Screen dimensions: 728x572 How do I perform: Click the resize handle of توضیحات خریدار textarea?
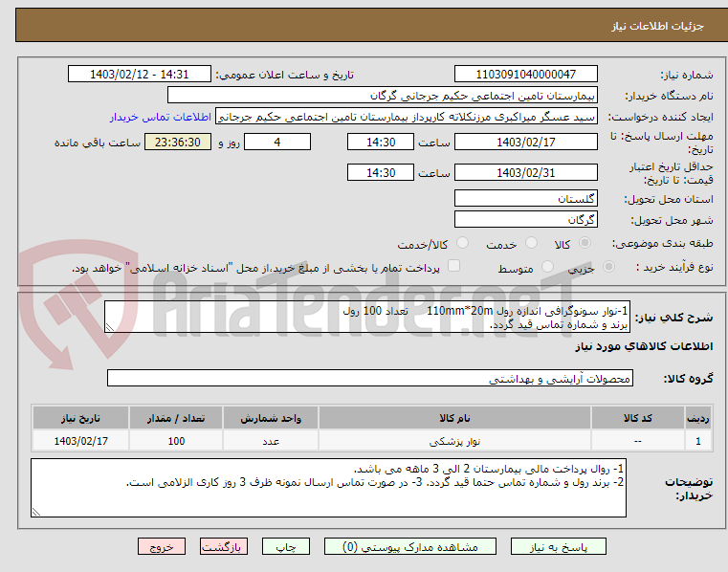click(36, 512)
